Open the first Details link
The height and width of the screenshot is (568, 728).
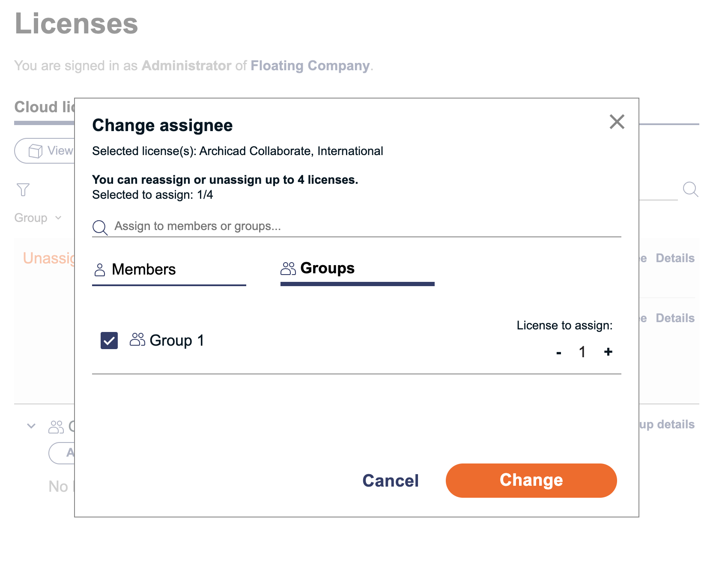675,258
